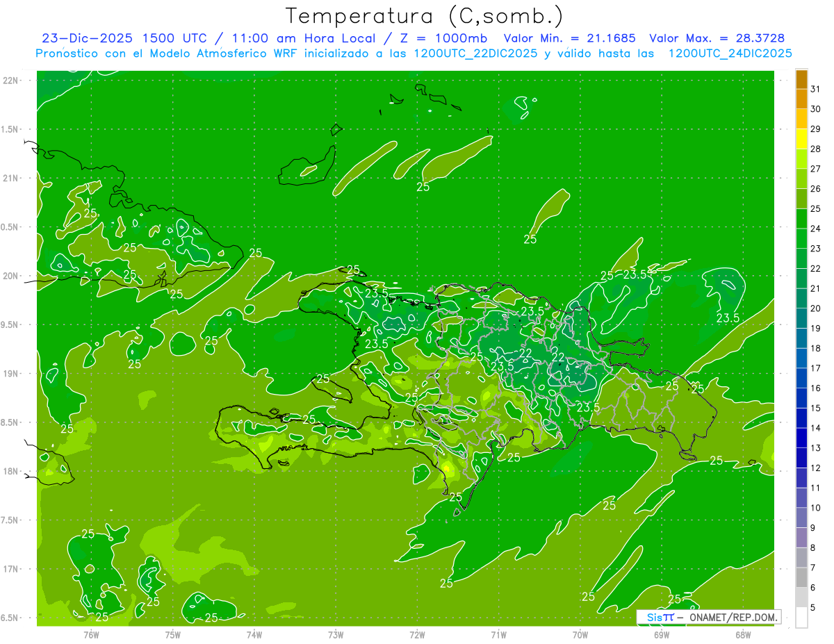Viewport: 834px width, 644px height.
Task: Click the colorbar legend label '15'
Action: point(816,408)
